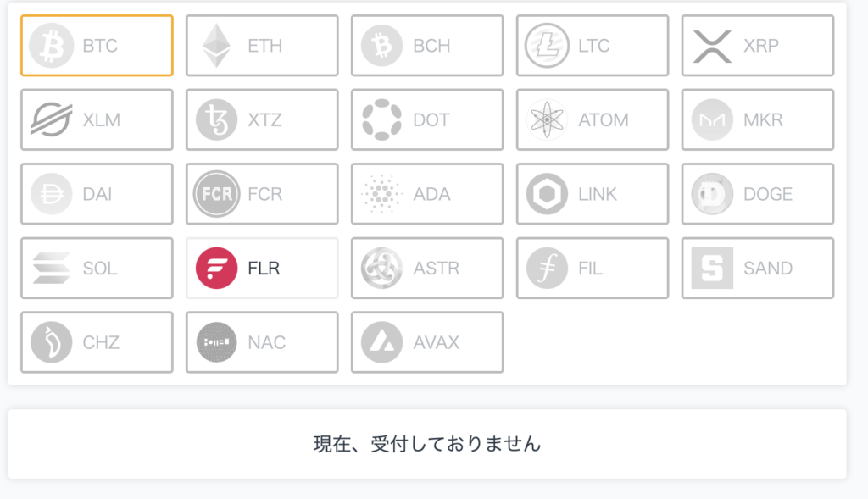
Task: Select the XRP currency option
Action: (757, 46)
